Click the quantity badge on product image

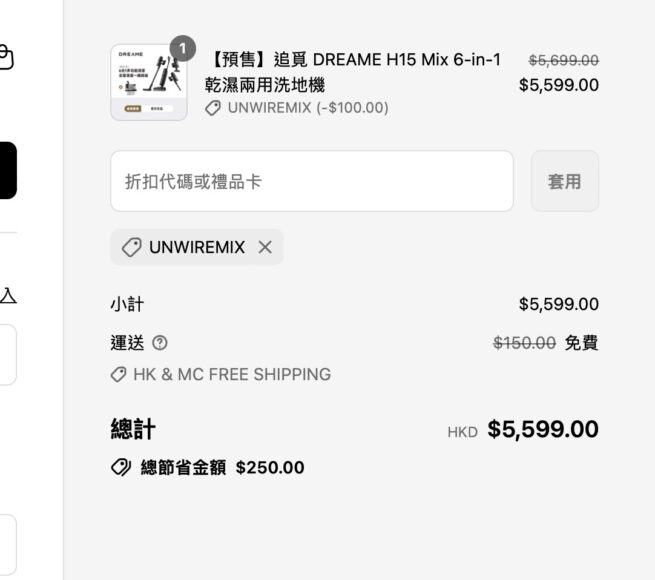tap(182, 49)
